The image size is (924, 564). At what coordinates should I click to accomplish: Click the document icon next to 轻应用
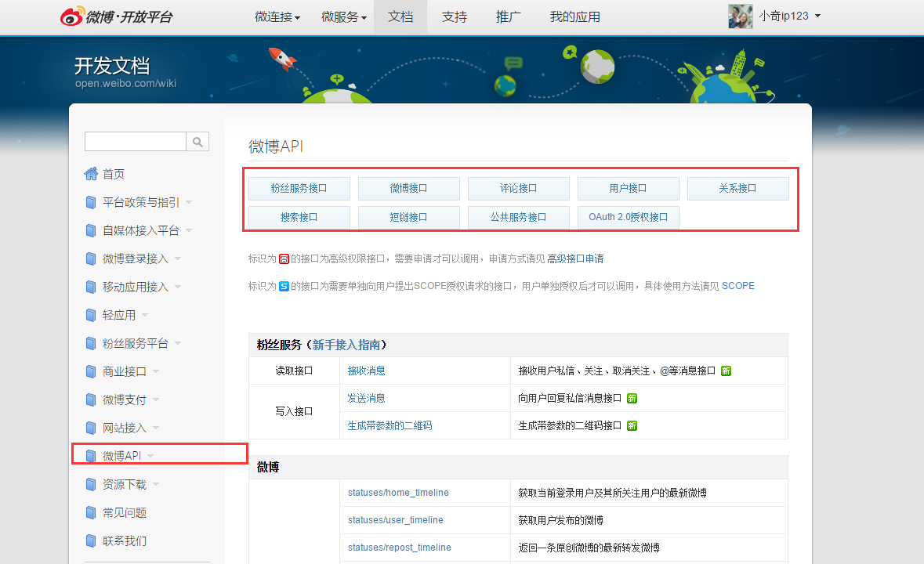coord(91,315)
